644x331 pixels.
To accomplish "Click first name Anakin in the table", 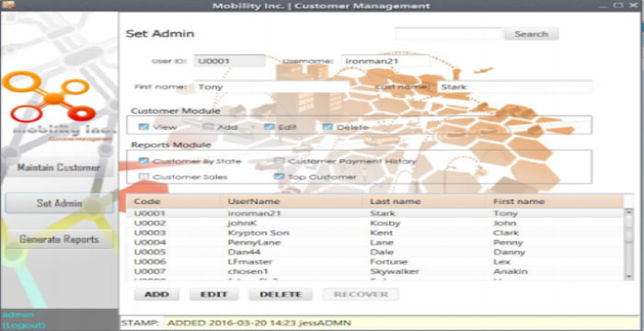I will [511, 271].
